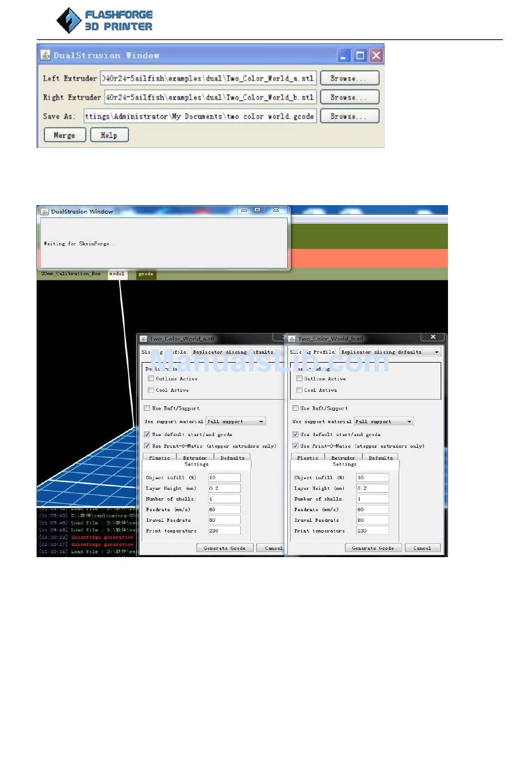The image size is (532, 783).
Task: Uncheck Use Print-O-Matic in Two_Color_World_a.stl dialog
Action: pyautogui.click(x=147, y=446)
